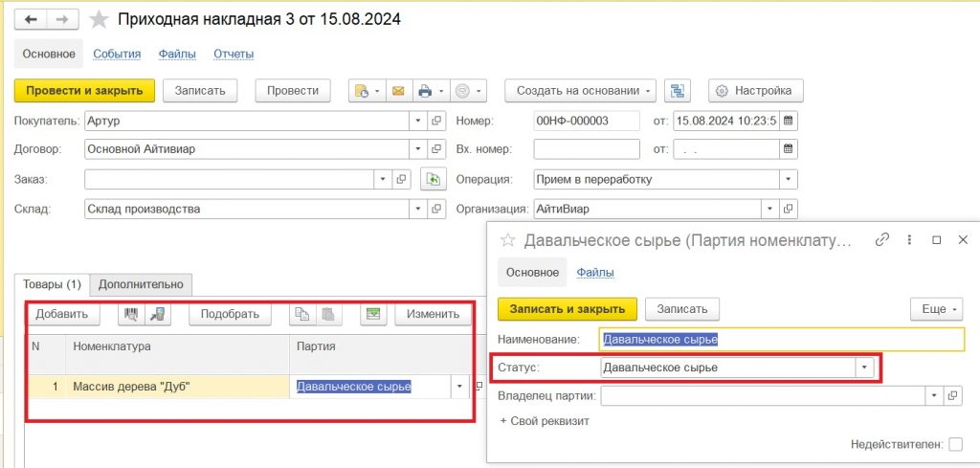Click the Изменить button
Image resolution: width=980 pixels, height=468 pixels.
[434, 314]
